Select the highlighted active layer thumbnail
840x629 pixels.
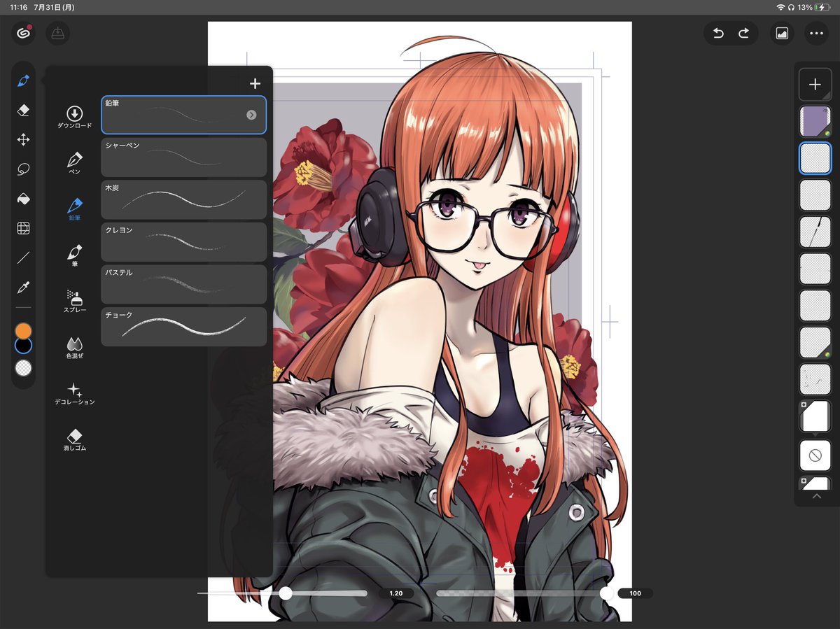pyautogui.click(x=815, y=158)
